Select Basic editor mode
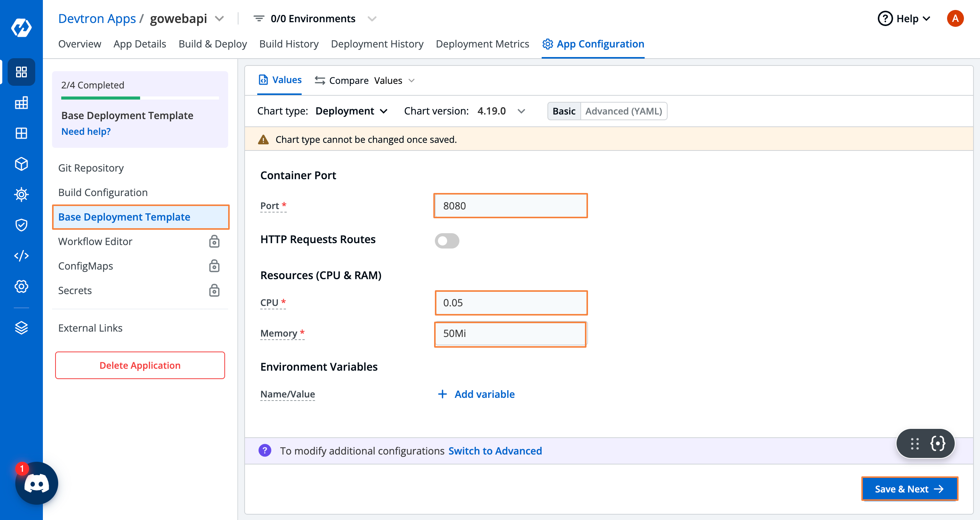The width and height of the screenshot is (980, 520). [x=564, y=111]
